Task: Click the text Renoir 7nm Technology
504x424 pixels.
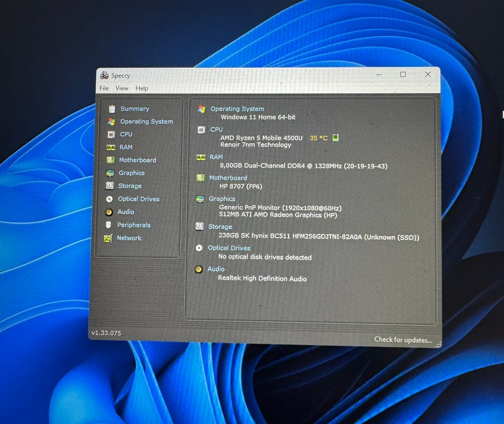Action: click(x=256, y=145)
